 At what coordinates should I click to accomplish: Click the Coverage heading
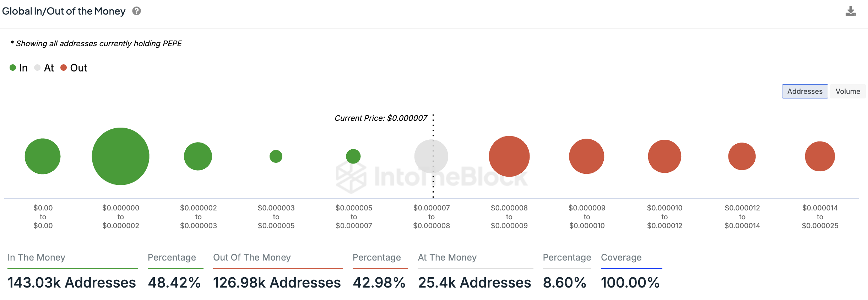621,257
